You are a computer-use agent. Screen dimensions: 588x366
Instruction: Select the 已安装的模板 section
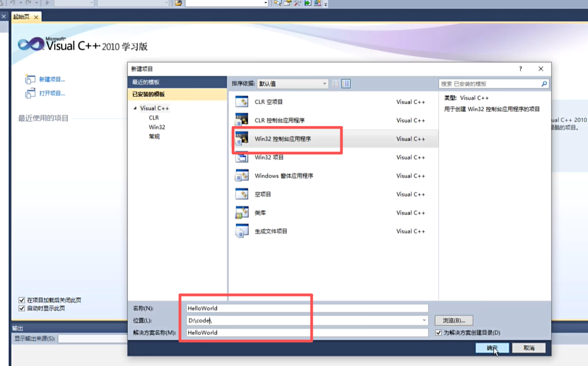pyautogui.click(x=178, y=94)
